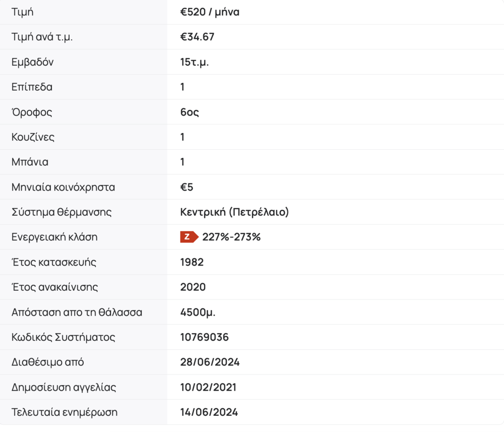This screenshot has width=504, height=432.
Task: Select the €5 monthly shared costs value
Action: point(186,188)
